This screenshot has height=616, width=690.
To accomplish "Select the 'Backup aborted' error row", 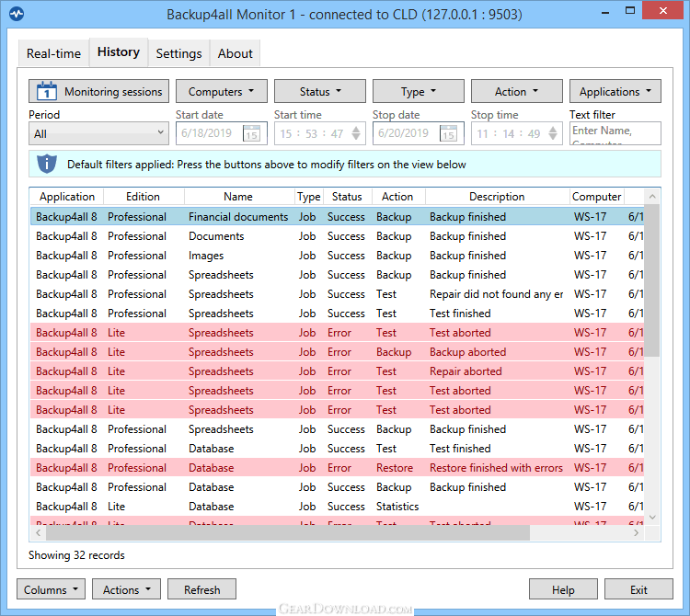I will [338, 352].
